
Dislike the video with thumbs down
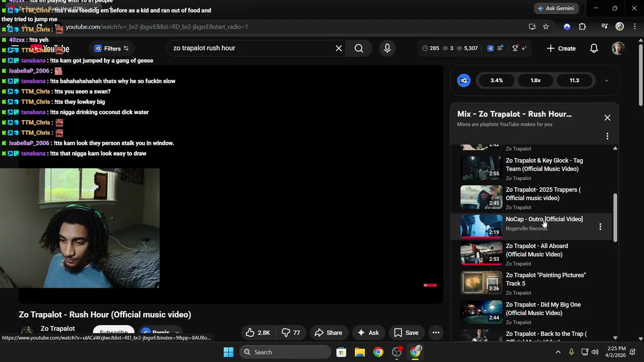[291, 332]
